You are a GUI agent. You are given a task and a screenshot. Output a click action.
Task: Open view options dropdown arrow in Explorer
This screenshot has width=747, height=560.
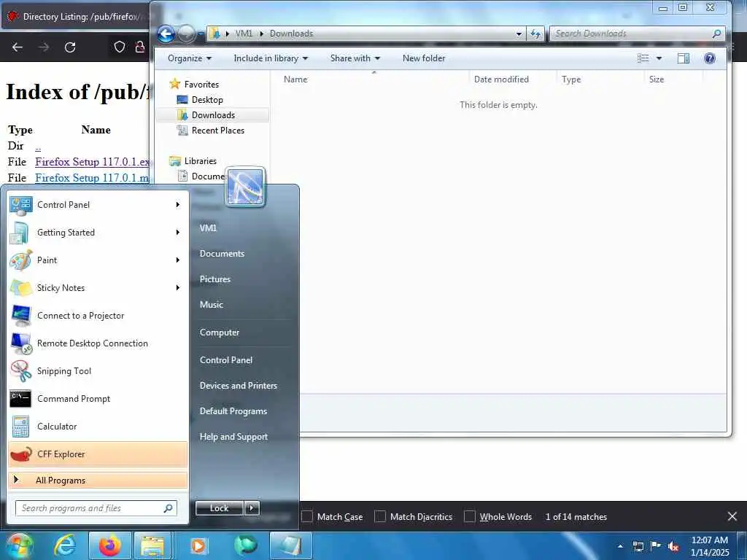coord(659,58)
